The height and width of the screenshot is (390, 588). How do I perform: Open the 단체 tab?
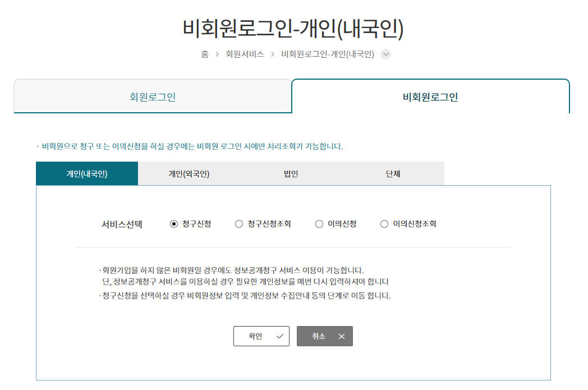[x=393, y=173]
